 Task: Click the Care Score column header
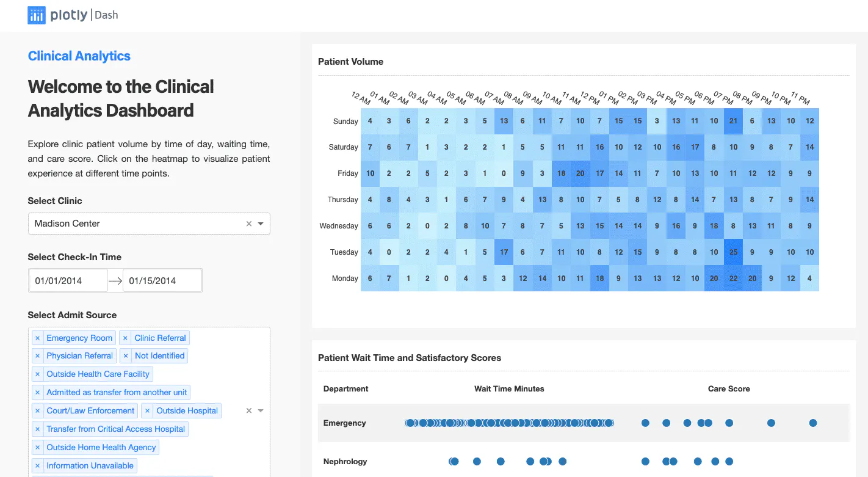pyautogui.click(x=729, y=388)
